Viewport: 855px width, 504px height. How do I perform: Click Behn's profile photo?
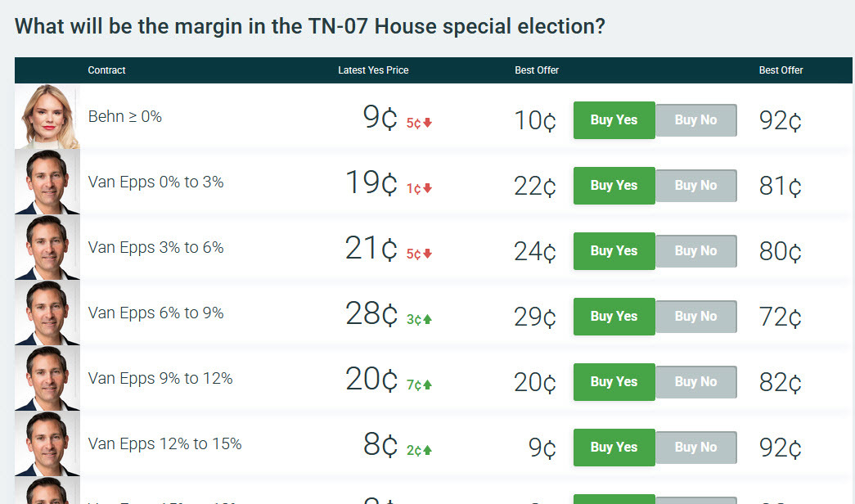click(47, 115)
